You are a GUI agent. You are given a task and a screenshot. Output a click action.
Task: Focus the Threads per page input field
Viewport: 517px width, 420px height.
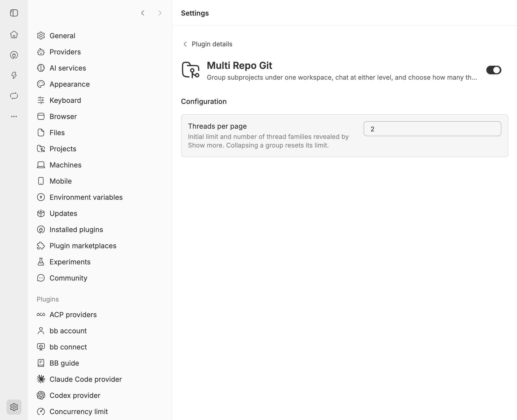pos(432,129)
